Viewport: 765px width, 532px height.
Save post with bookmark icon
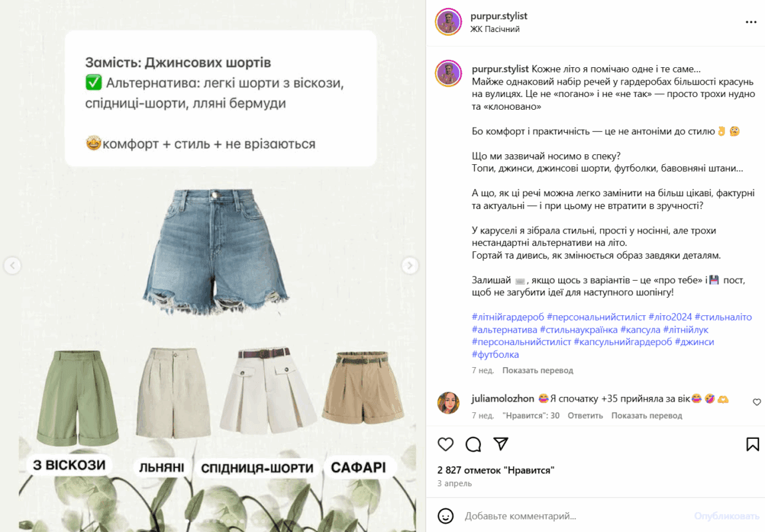pyautogui.click(x=752, y=444)
